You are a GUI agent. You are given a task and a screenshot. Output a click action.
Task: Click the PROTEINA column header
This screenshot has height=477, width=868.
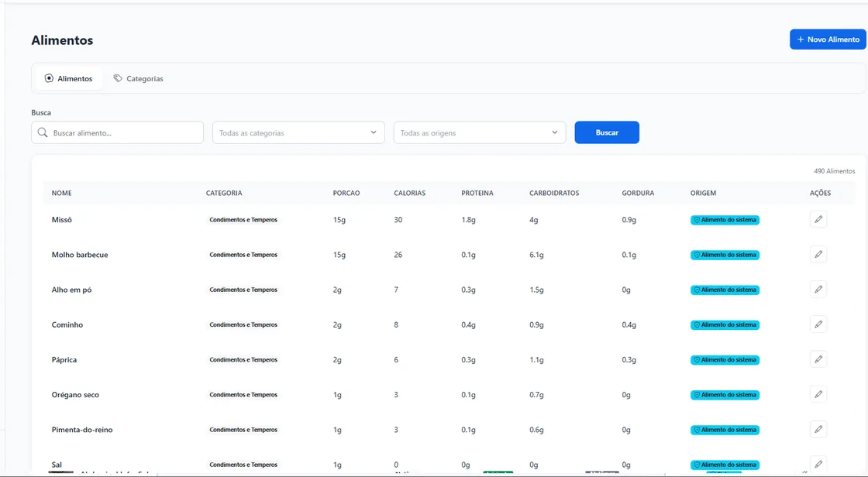477,193
